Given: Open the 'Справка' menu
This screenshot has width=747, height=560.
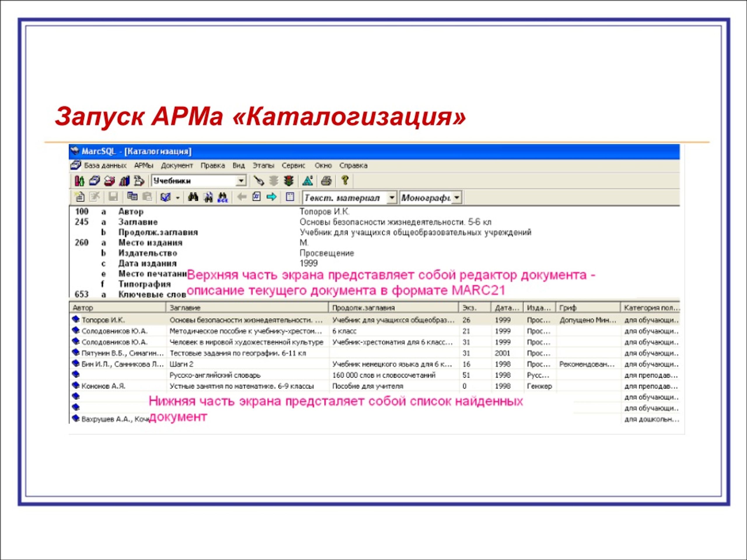Looking at the screenshot, I should [x=353, y=166].
